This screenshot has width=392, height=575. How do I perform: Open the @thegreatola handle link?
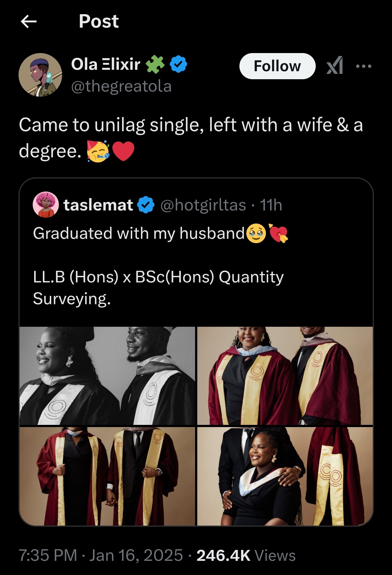click(121, 87)
